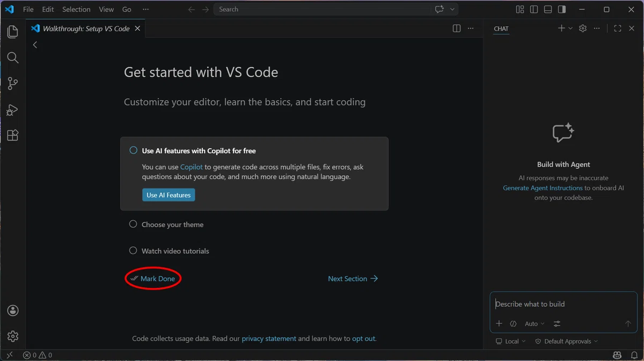Click the errors and warnings count in status bar
The height and width of the screenshot is (361, 644).
coord(38,355)
